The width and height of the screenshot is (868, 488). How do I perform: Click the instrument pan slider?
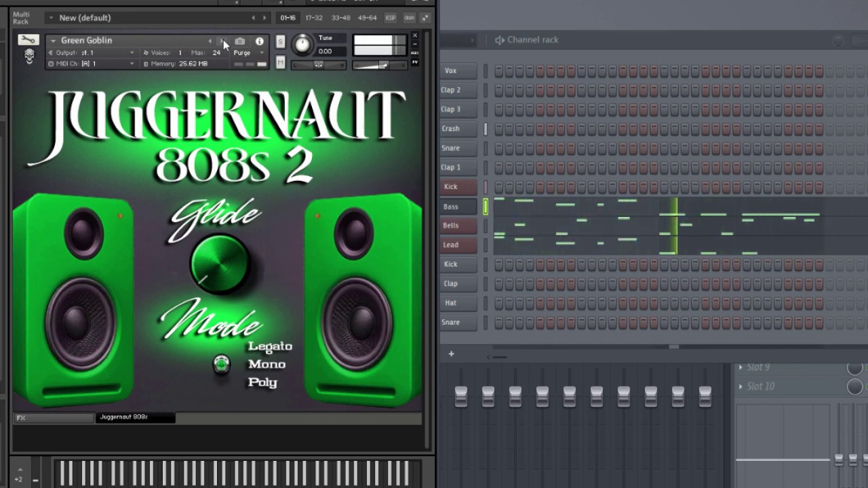[318, 65]
